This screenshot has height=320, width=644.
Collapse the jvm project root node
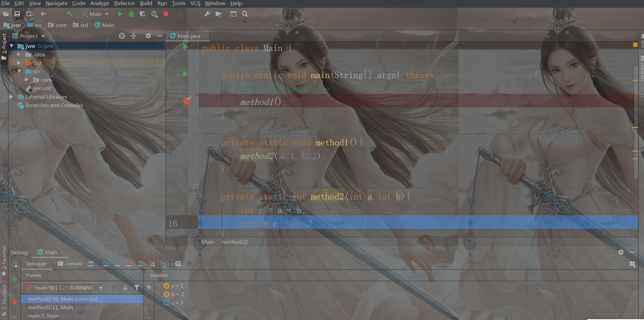click(11, 46)
